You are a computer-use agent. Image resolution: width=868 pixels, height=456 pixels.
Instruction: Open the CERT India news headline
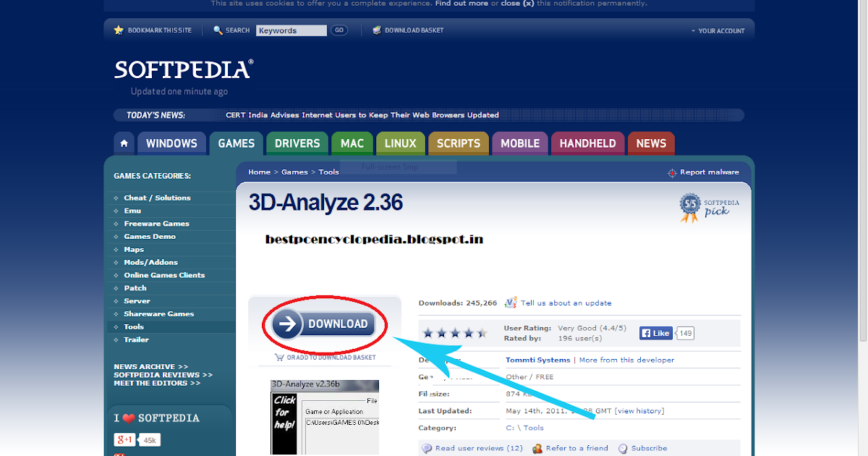pyautogui.click(x=362, y=115)
